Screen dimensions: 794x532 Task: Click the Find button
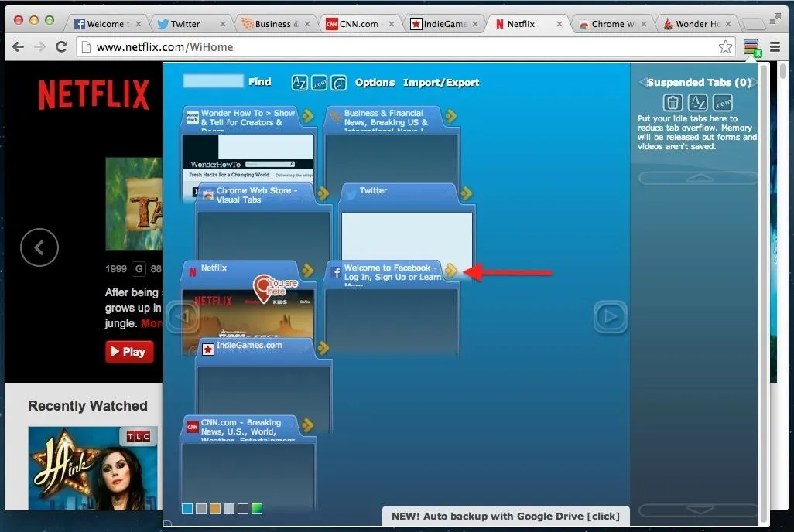coord(260,81)
